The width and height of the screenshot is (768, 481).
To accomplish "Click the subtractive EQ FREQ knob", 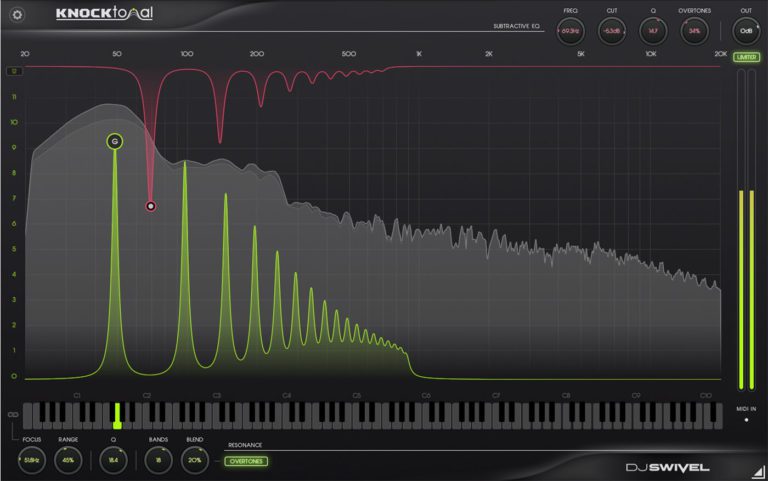I will tap(570, 31).
